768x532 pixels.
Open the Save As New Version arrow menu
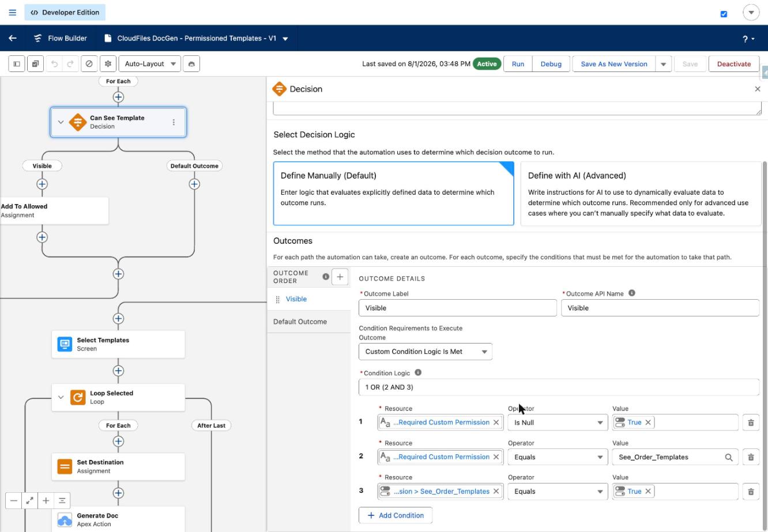click(664, 64)
